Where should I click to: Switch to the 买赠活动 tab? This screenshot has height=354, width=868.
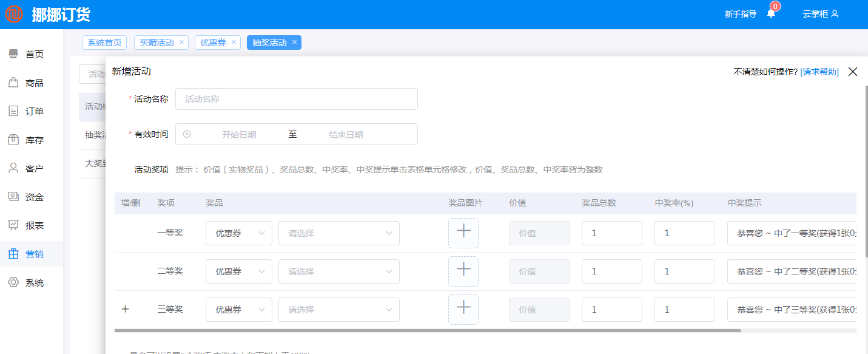[x=157, y=42]
